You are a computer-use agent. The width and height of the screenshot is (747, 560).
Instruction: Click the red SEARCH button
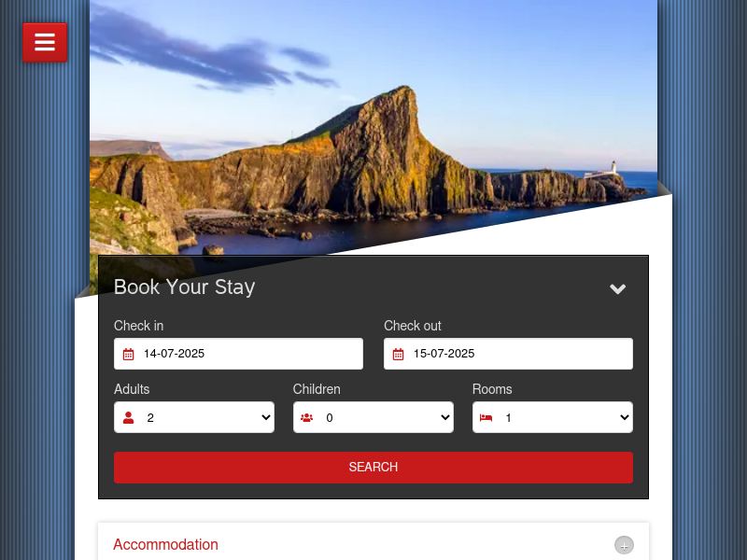click(373, 468)
